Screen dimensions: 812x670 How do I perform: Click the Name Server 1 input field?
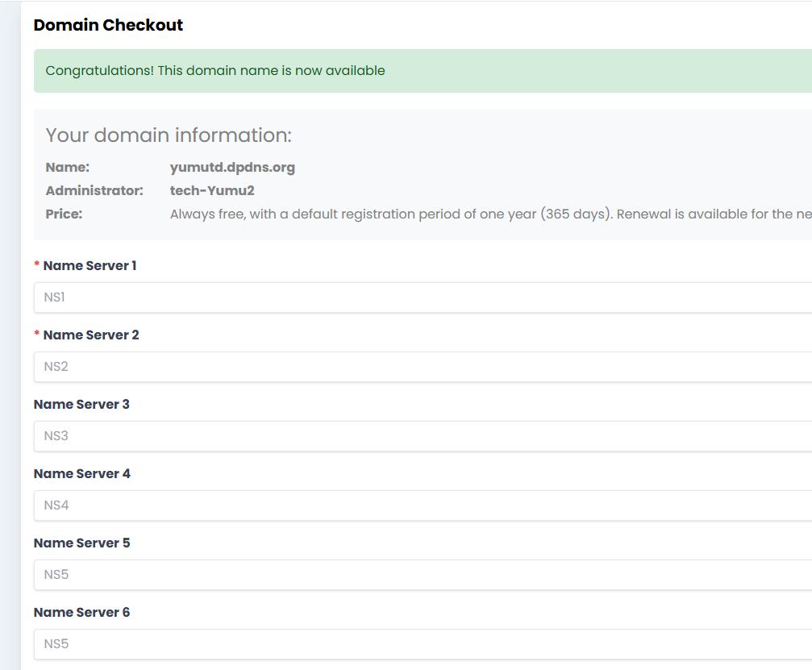point(423,298)
